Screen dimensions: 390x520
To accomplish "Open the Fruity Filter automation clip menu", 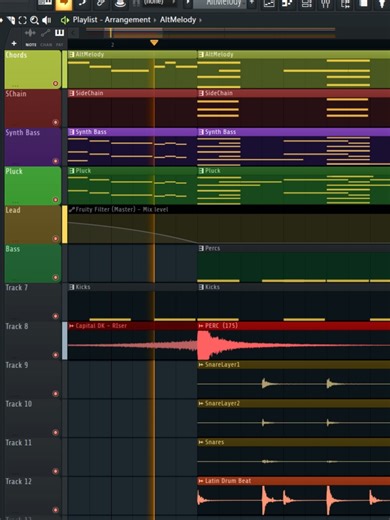I will (72, 210).
